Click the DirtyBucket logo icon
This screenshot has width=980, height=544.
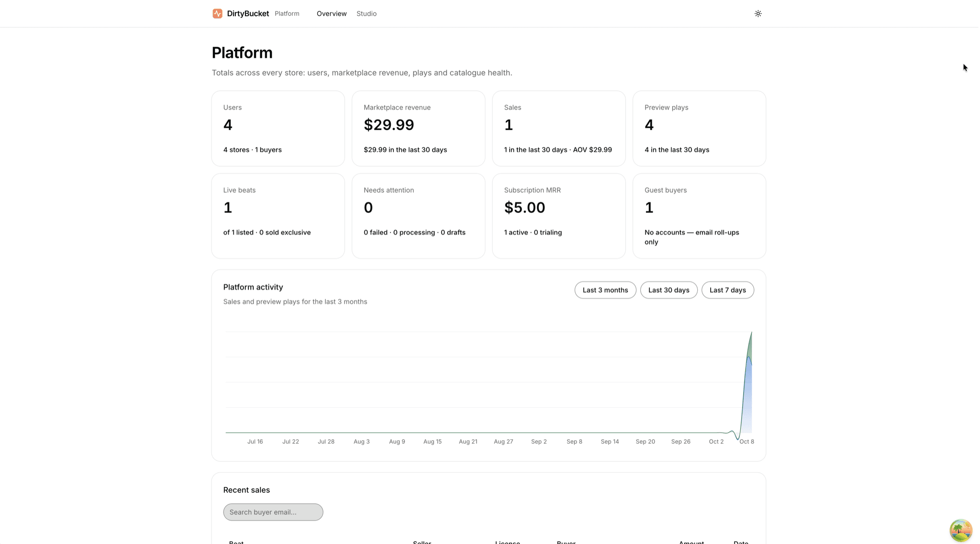pos(217,13)
